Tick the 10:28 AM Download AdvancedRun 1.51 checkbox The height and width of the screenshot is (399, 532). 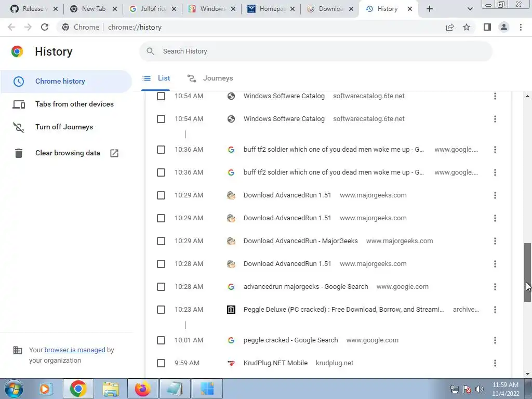161,264
